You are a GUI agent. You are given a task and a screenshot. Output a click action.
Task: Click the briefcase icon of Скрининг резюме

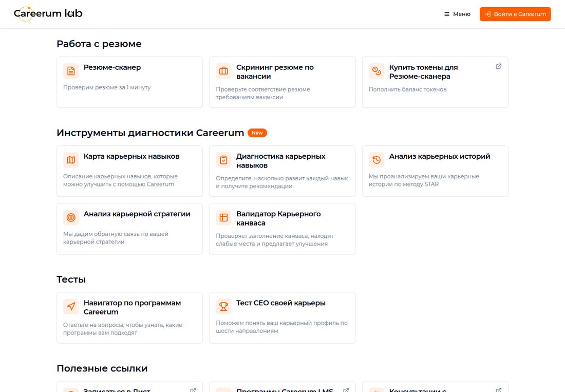pyautogui.click(x=224, y=71)
